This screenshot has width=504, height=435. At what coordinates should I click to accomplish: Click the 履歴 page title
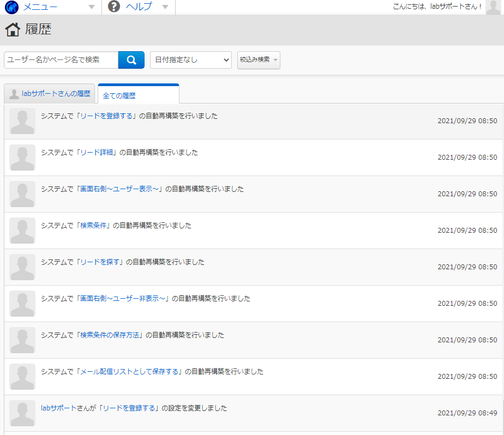[38, 29]
